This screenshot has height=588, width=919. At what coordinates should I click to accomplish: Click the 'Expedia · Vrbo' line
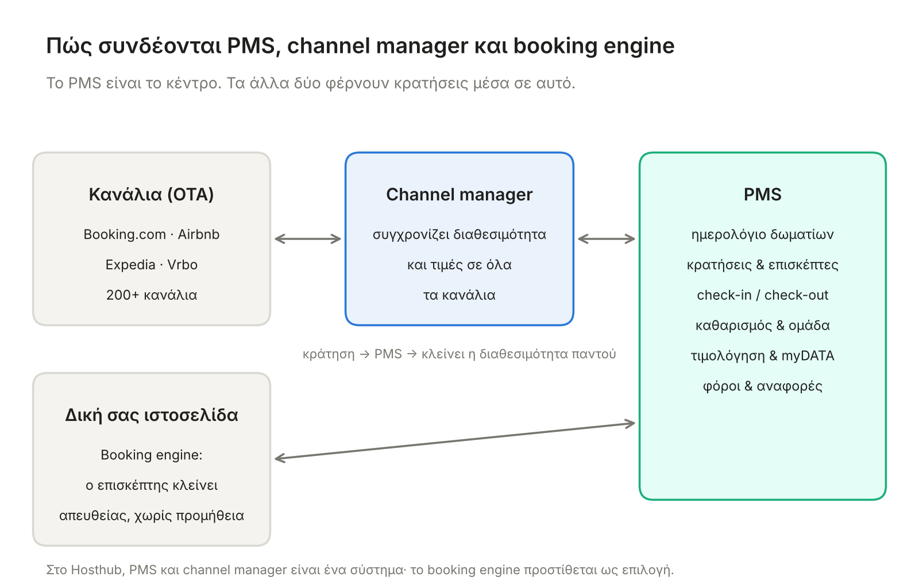pos(152,265)
